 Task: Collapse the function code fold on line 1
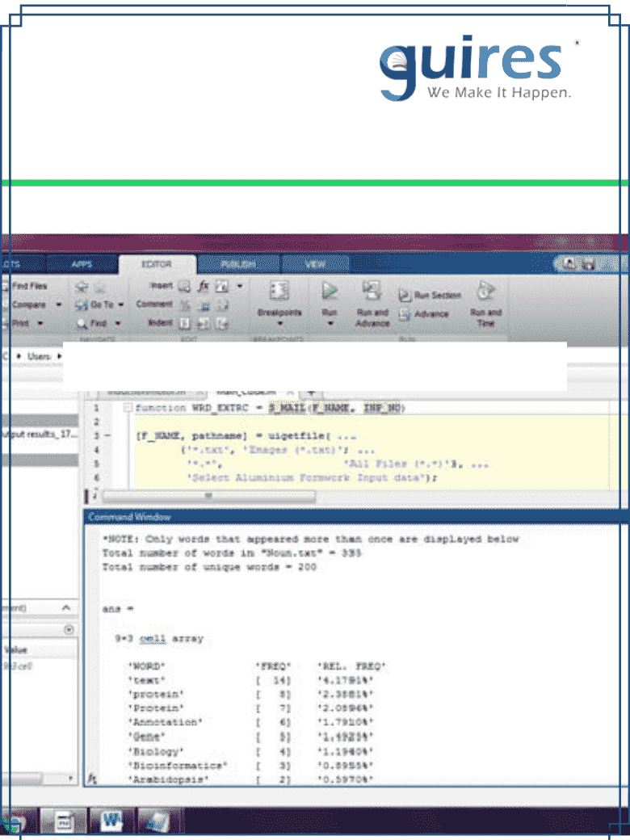[x=128, y=408]
